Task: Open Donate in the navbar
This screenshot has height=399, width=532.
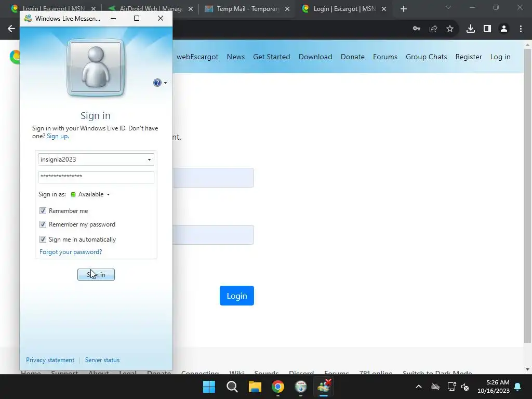Action: [353, 57]
